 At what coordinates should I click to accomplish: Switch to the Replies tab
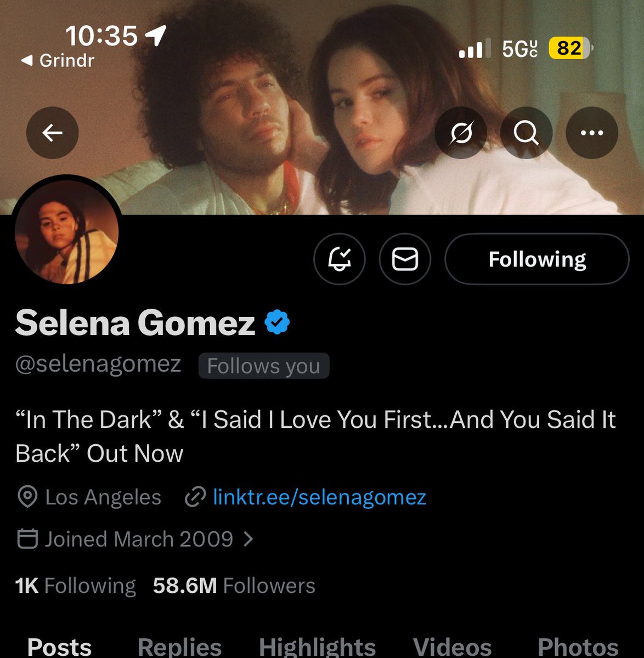[x=179, y=647]
